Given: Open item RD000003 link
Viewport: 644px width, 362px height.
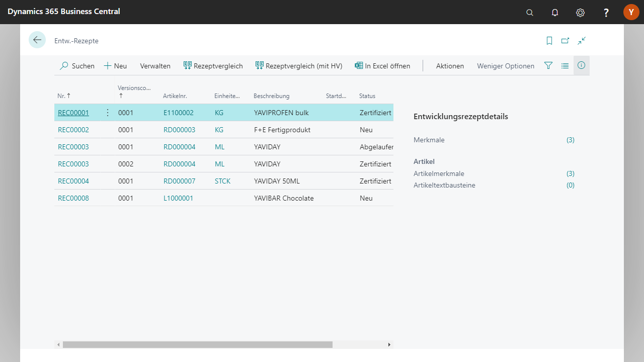Looking at the screenshot, I should tap(180, 130).
